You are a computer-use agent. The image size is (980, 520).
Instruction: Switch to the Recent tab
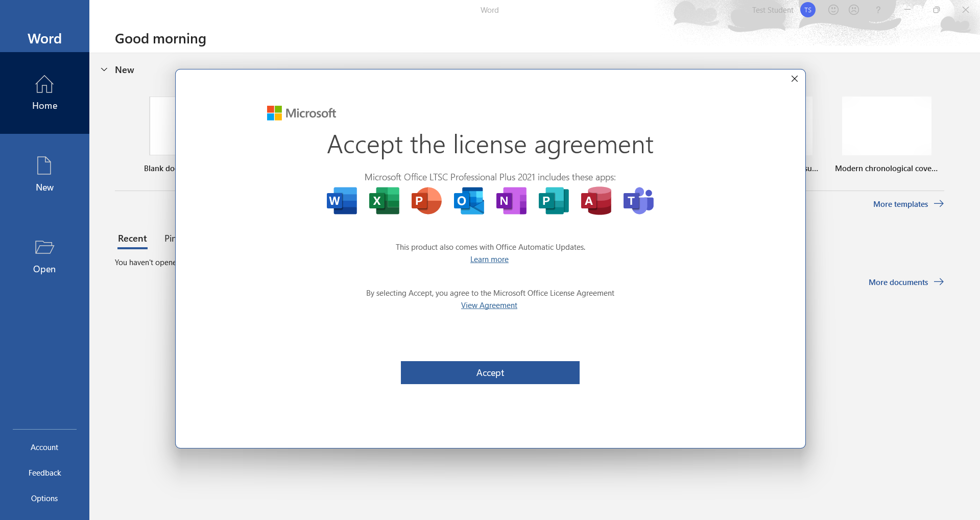click(x=132, y=239)
